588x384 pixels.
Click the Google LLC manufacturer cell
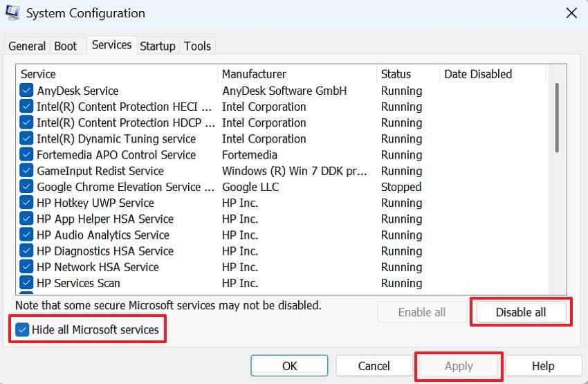[250, 187]
